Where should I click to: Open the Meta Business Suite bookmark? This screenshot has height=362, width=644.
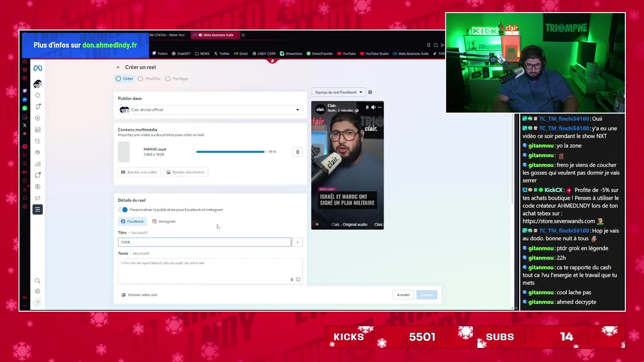tap(411, 54)
